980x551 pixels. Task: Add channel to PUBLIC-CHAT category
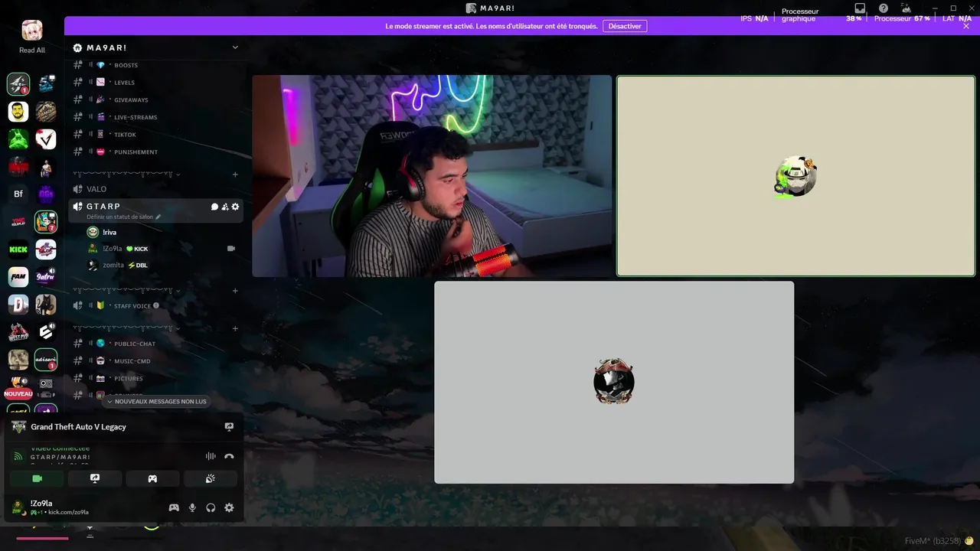coord(235,328)
